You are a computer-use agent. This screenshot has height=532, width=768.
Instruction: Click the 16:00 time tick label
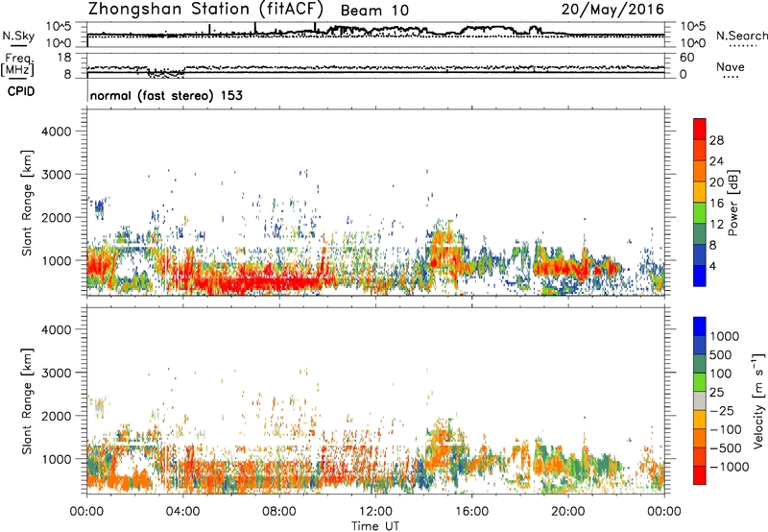click(471, 512)
